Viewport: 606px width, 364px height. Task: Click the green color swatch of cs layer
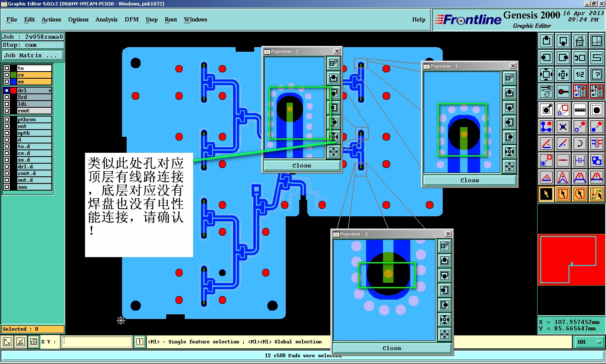[x=13, y=75]
